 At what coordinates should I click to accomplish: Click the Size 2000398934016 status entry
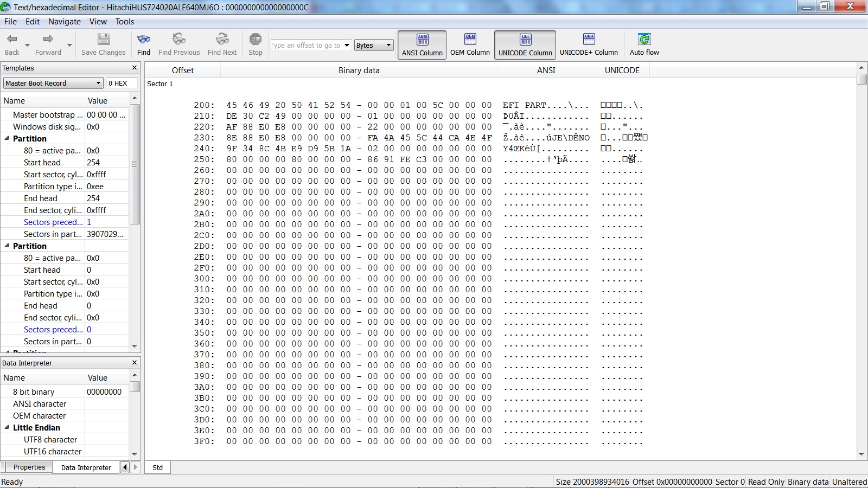(592, 481)
